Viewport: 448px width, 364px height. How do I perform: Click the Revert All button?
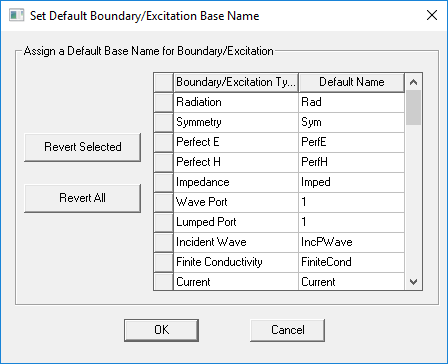[82, 198]
